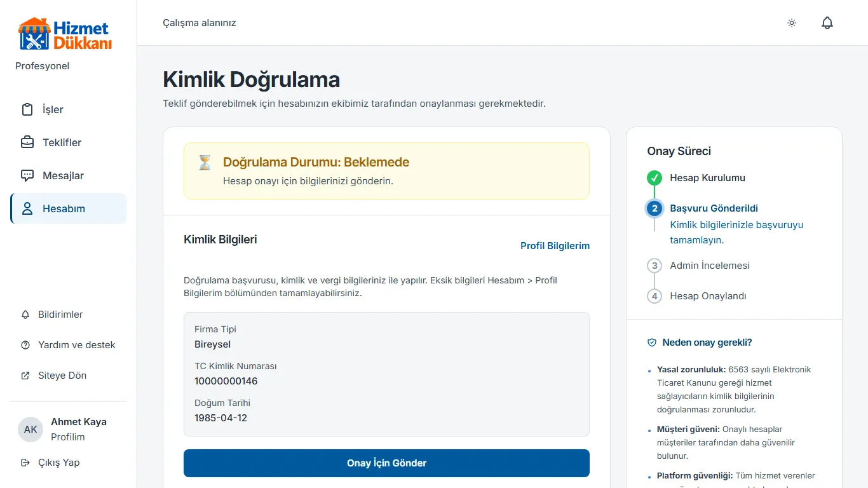Open the notification bell in the header
868x488 pixels.
coord(827,23)
